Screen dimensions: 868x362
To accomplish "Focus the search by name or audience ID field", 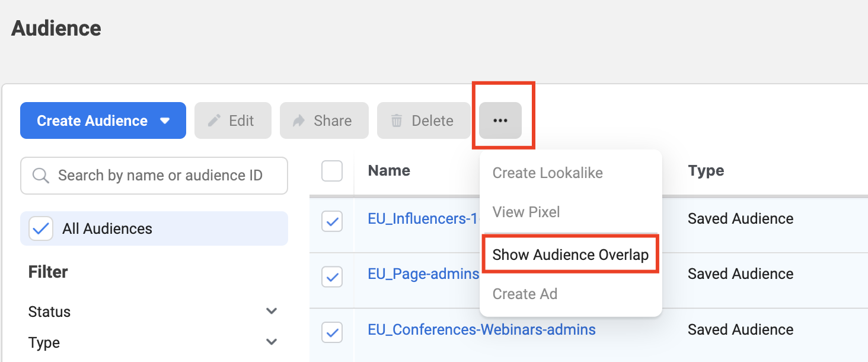I will 160,176.
